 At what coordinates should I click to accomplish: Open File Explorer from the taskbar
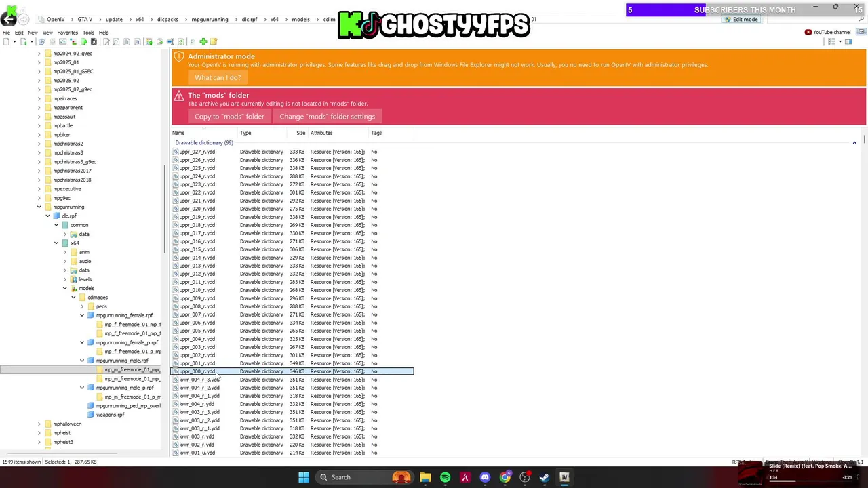pos(425,477)
